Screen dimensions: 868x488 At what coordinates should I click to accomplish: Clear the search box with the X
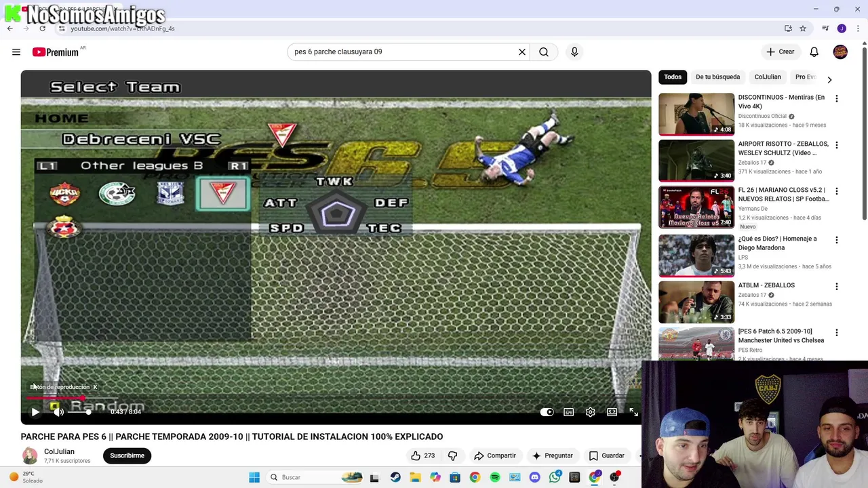coord(522,52)
